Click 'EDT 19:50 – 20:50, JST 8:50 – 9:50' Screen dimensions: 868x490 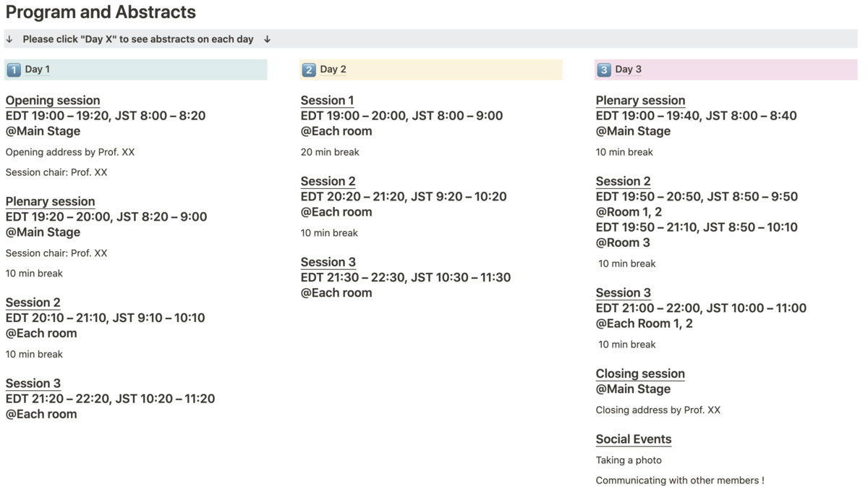(697, 197)
